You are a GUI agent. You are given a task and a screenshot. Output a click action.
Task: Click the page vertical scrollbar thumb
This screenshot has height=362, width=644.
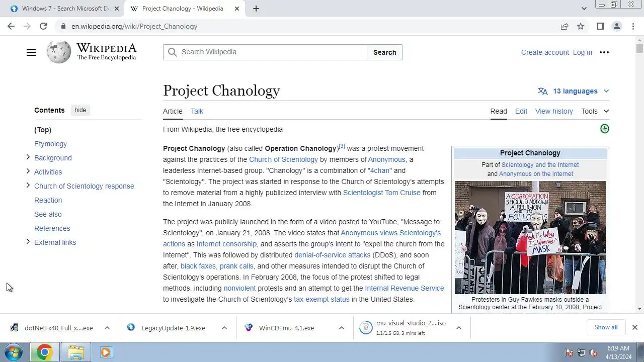639,48
